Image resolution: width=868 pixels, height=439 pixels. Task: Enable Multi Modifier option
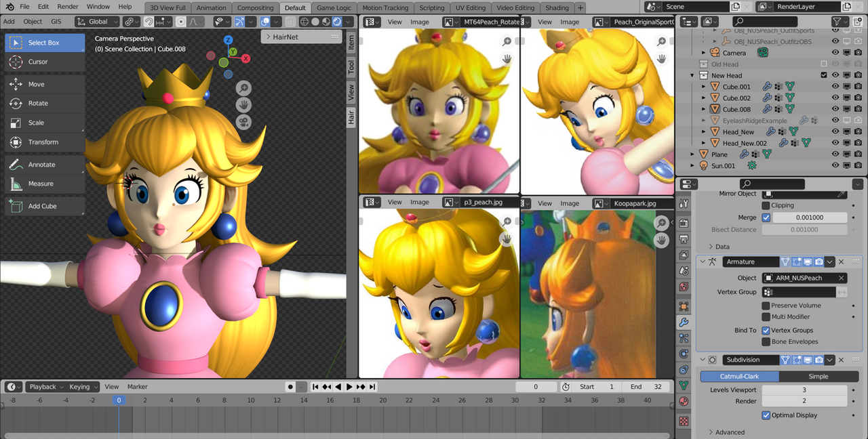click(x=766, y=316)
